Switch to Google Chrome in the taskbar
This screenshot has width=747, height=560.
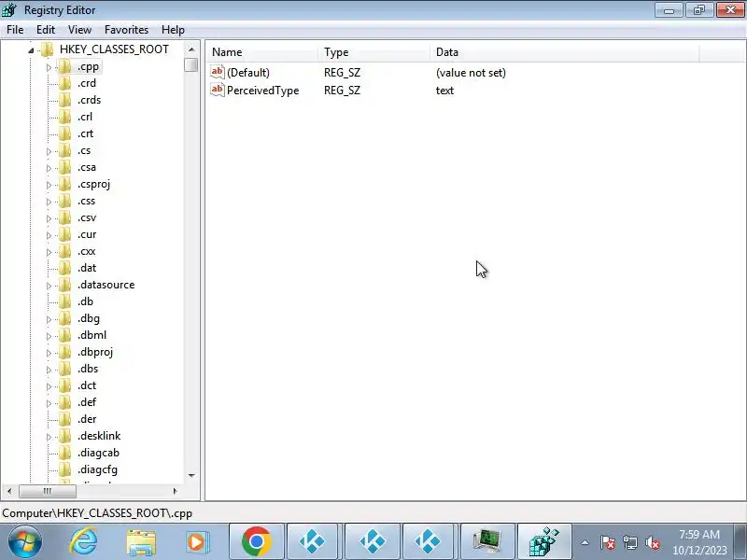pos(256,541)
